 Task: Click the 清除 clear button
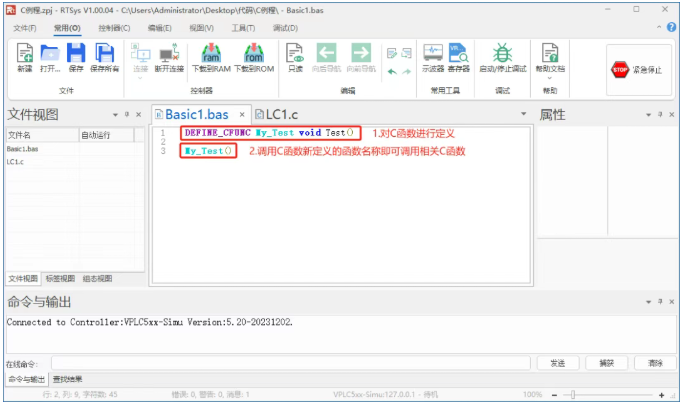[655, 362]
